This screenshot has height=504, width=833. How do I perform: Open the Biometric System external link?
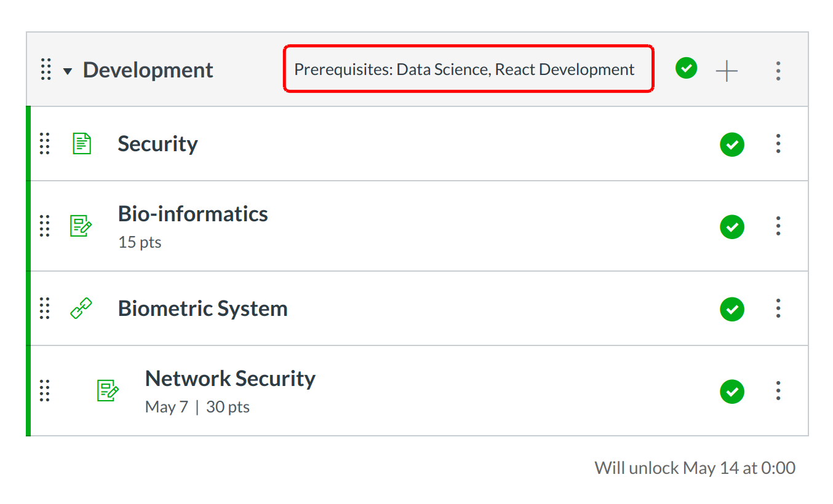click(202, 309)
